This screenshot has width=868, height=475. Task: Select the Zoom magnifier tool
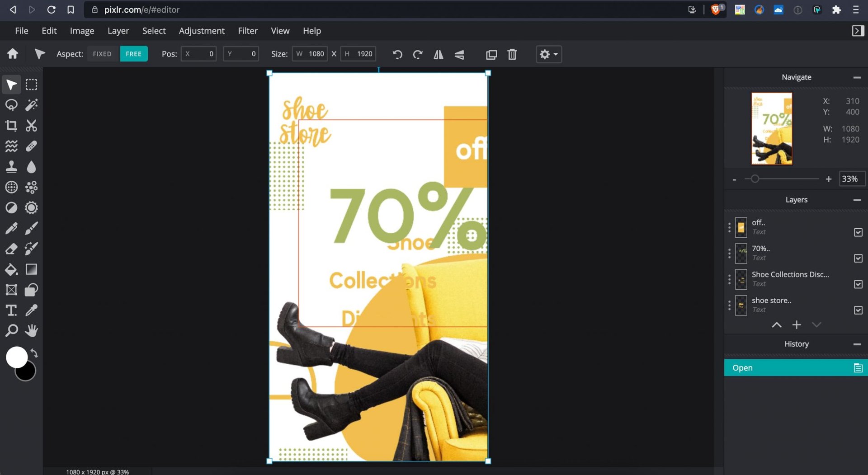[x=11, y=331]
